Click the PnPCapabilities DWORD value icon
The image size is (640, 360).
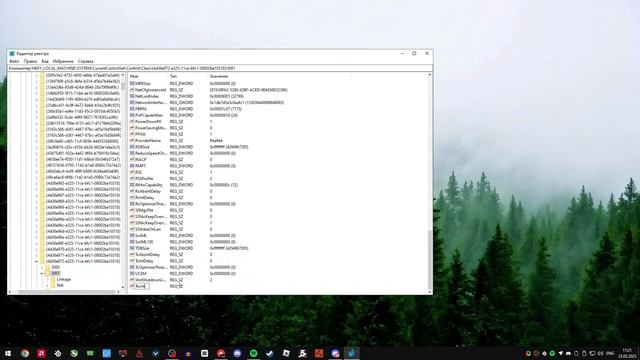click(132, 115)
